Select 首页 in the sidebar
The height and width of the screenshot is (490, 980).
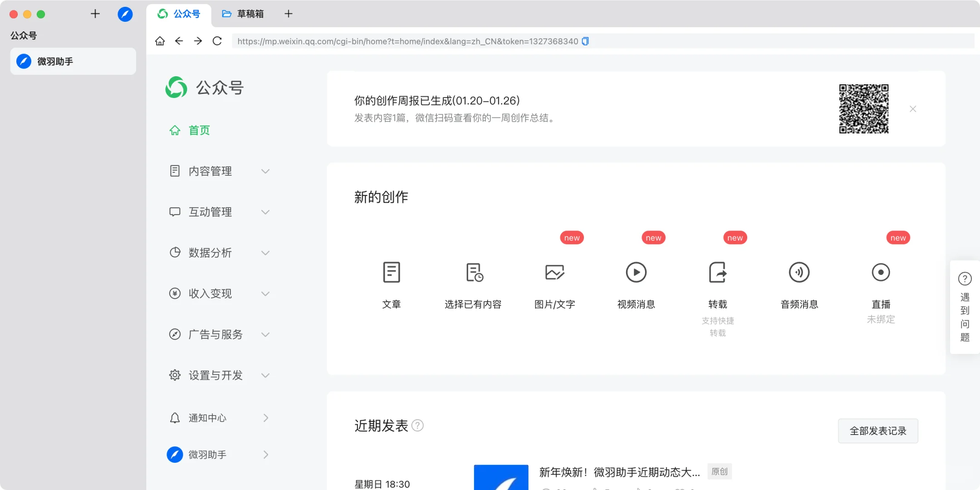(199, 130)
